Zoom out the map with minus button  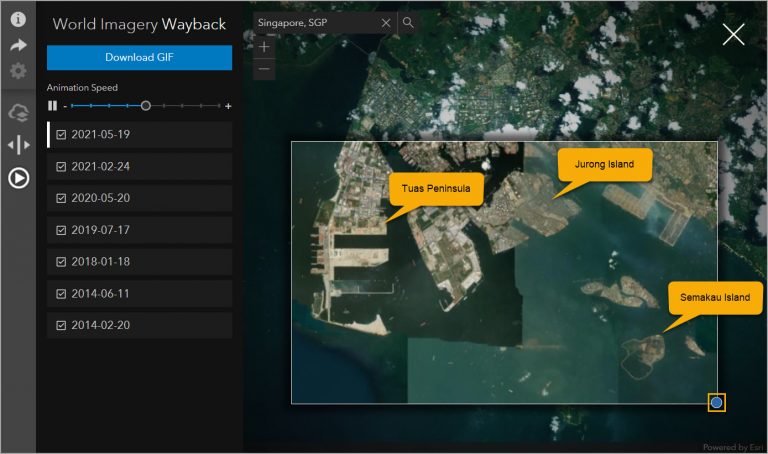click(264, 69)
